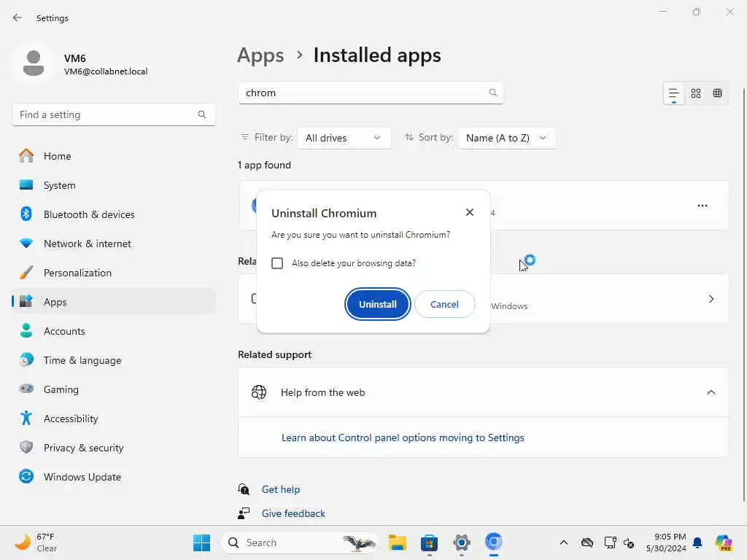
Task: Open the related setting chevron arrow
Action: [x=711, y=299]
